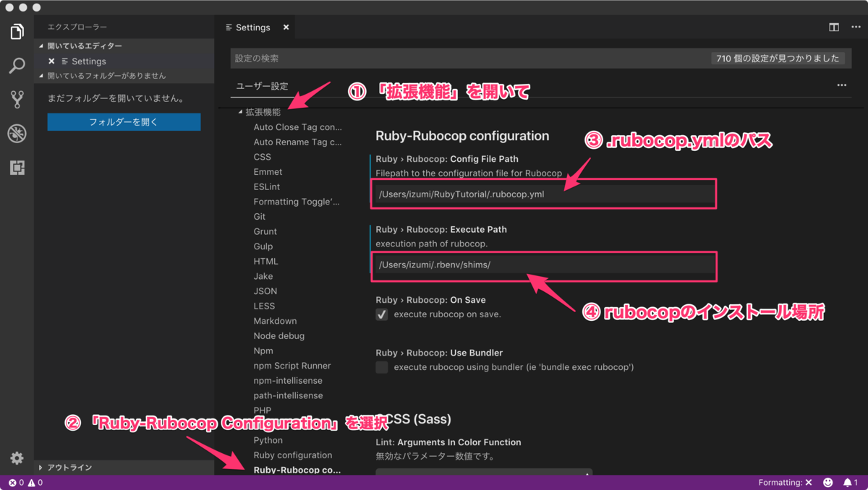Select Npm in settings tree
This screenshot has width=868, height=490.
(263, 351)
